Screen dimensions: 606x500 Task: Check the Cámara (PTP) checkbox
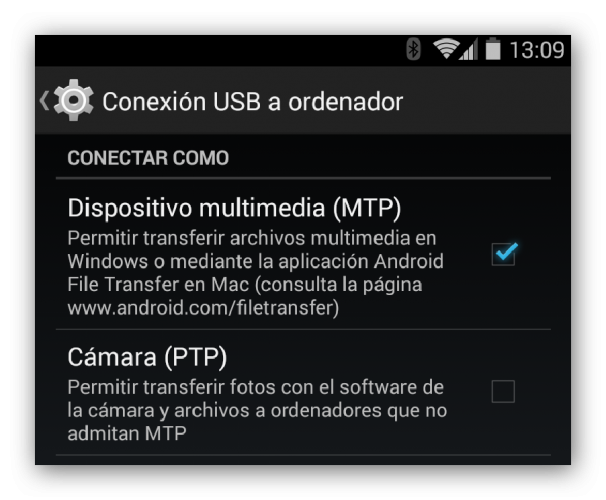point(503,391)
